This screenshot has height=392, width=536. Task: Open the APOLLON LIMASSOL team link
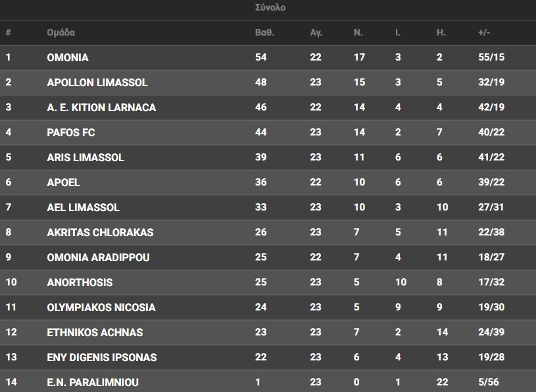[x=97, y=82]
